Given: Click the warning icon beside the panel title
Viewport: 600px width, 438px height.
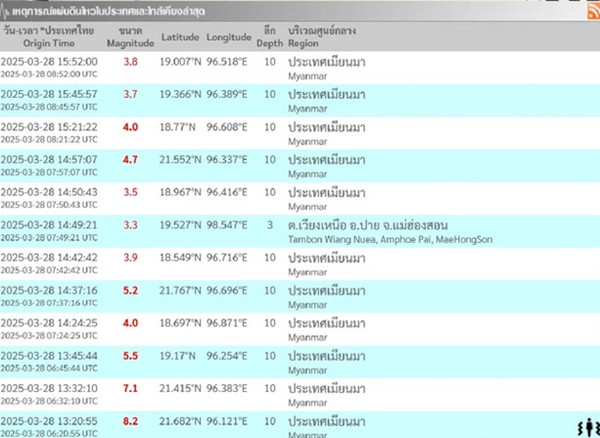Looking at the screenshot, I should point(8,10).
